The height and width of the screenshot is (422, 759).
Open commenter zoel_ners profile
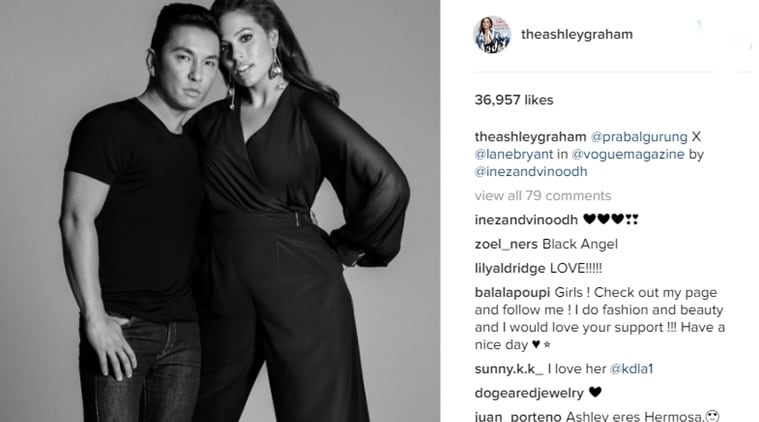pyautogui.click(x=506, y=244)
